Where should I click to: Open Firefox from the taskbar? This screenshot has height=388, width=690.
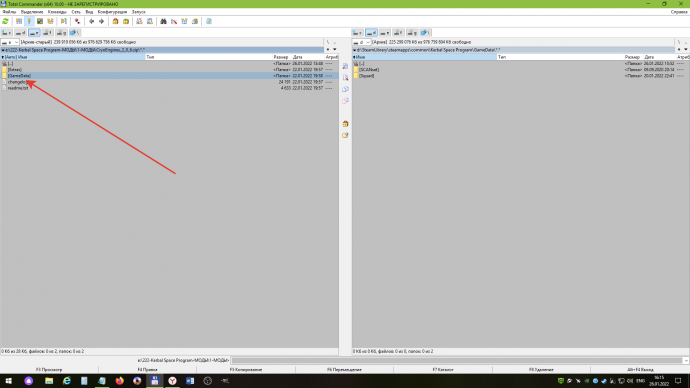(120, 381)
